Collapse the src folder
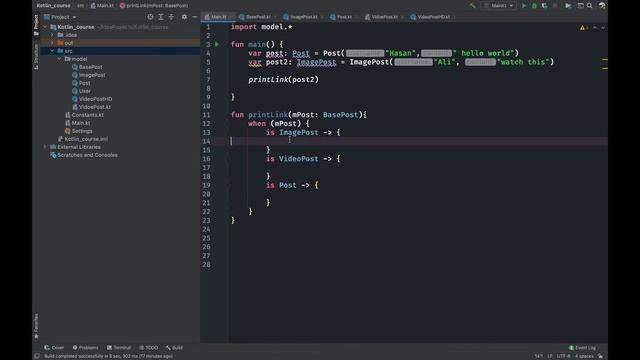The width and height of the screenshot is (640, 360). (x=52, y=51)
